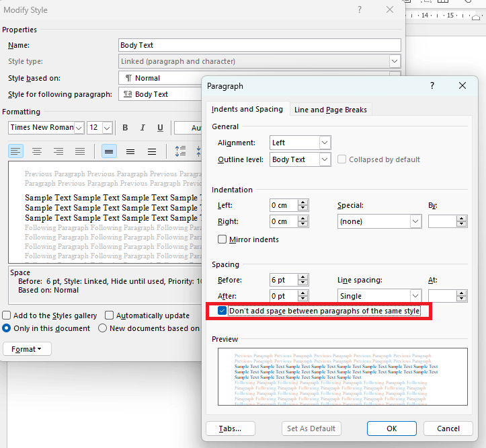Screen dimensions: 486x448
Task: Close the Paragraph dialog
Action: (462, 85)
